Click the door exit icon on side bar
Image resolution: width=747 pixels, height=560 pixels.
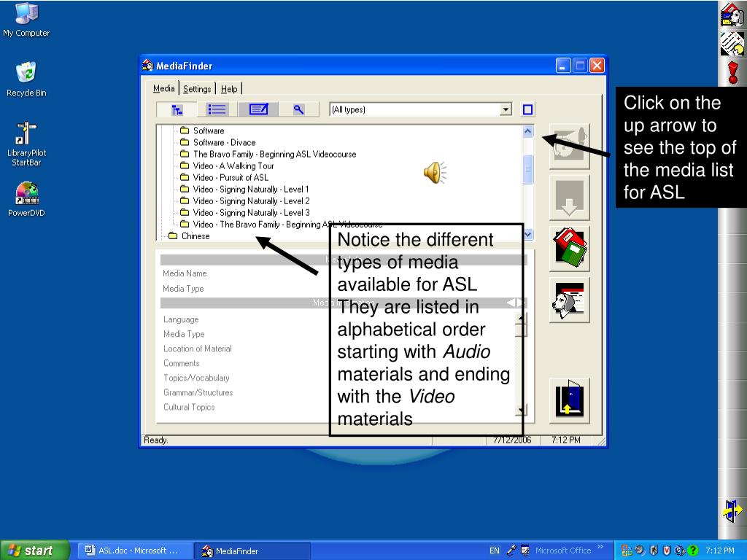coord(732,510)
